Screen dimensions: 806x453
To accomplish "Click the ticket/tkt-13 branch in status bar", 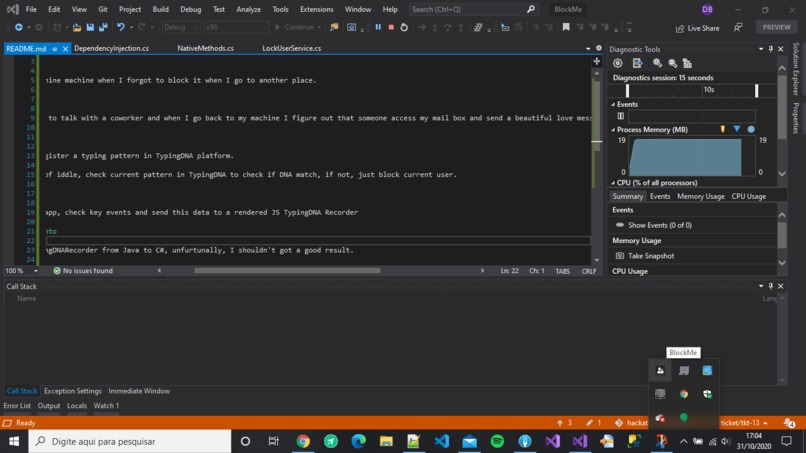I will [743, 423].
